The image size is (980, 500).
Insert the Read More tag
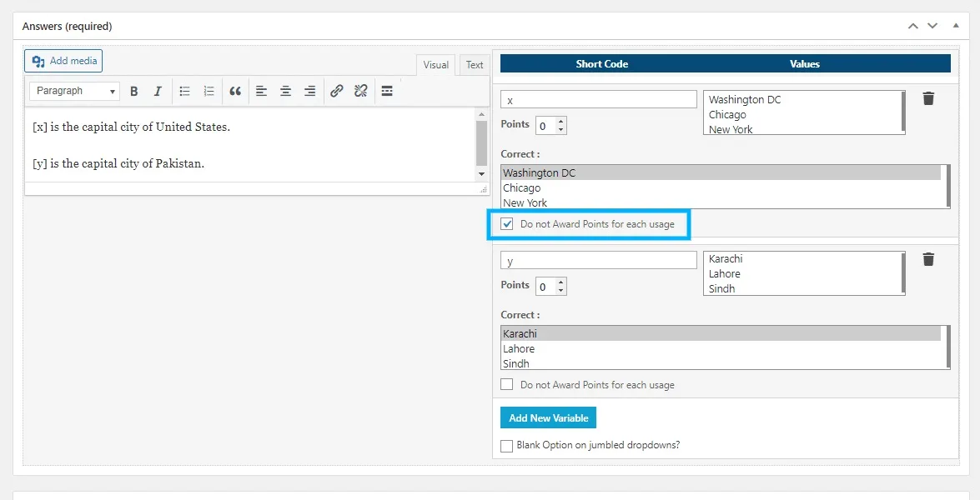pos(387,92)
